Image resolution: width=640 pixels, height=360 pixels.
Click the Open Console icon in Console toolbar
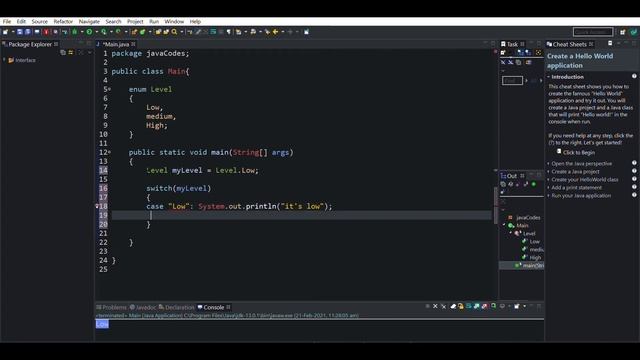[x=517, y=306]
